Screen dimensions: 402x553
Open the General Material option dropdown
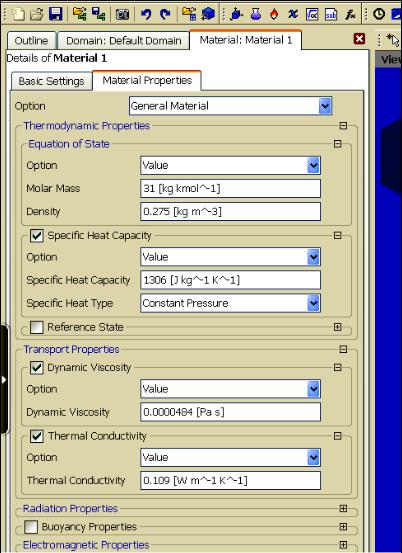pyautogui.click(x=325, y=106)
